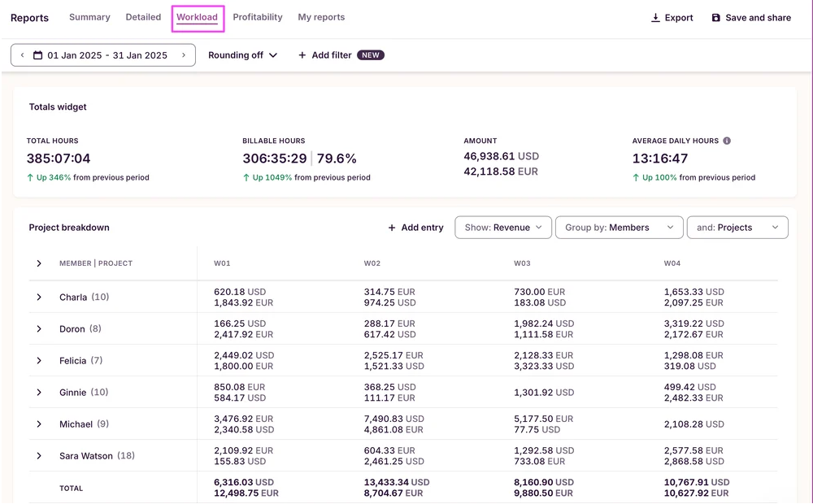Open the Group by: Members dropdown
The height and width of the screenshot is (504, 813).
619,228
